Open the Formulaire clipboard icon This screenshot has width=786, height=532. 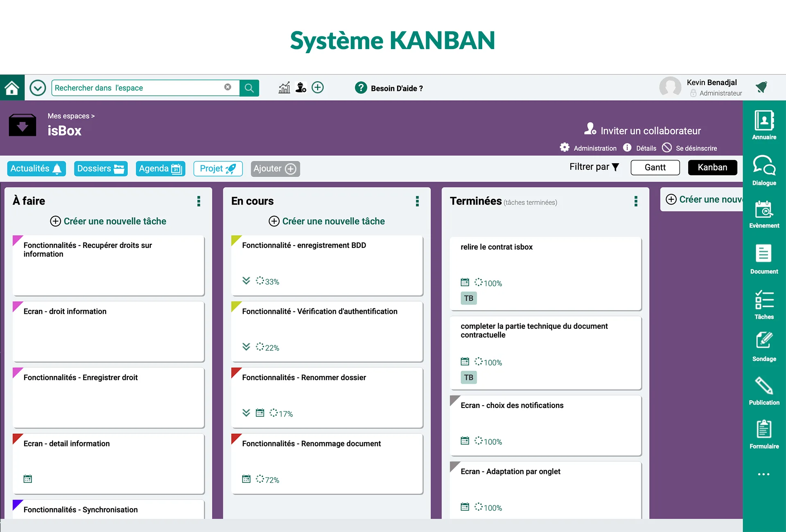coord(764,429)
